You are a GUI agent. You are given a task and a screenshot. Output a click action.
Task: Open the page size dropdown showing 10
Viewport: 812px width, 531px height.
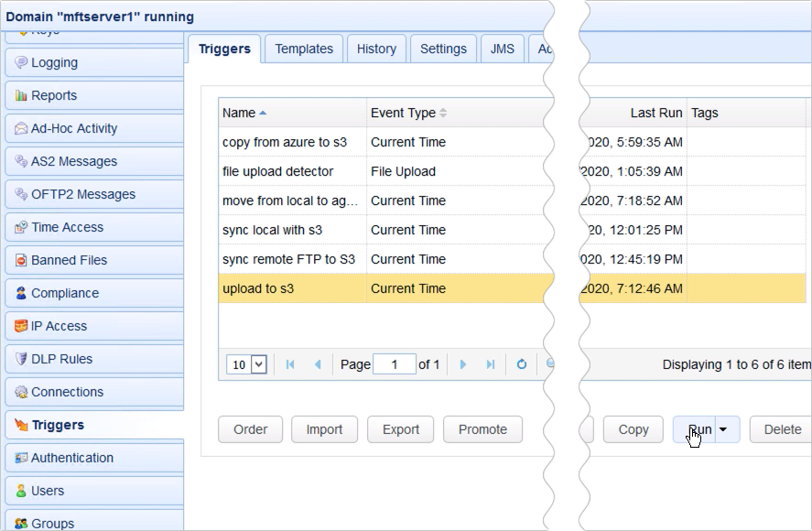245,363
